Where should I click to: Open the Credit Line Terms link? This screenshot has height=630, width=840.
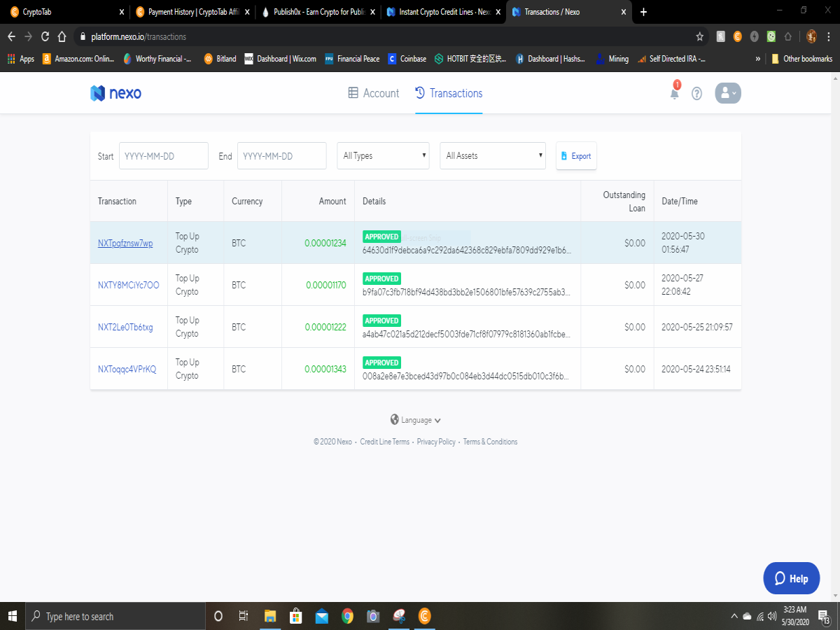pos(384,442)
